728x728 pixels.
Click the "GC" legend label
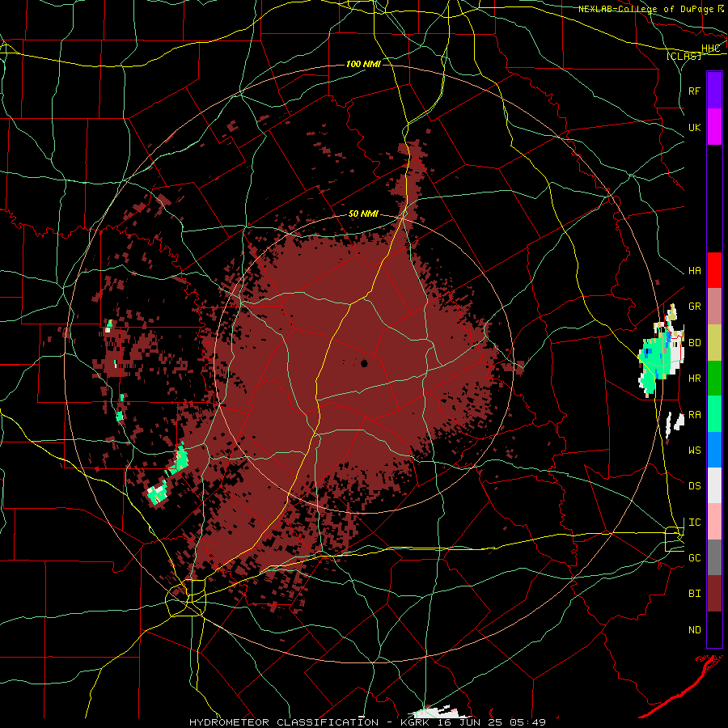point(694,558)
